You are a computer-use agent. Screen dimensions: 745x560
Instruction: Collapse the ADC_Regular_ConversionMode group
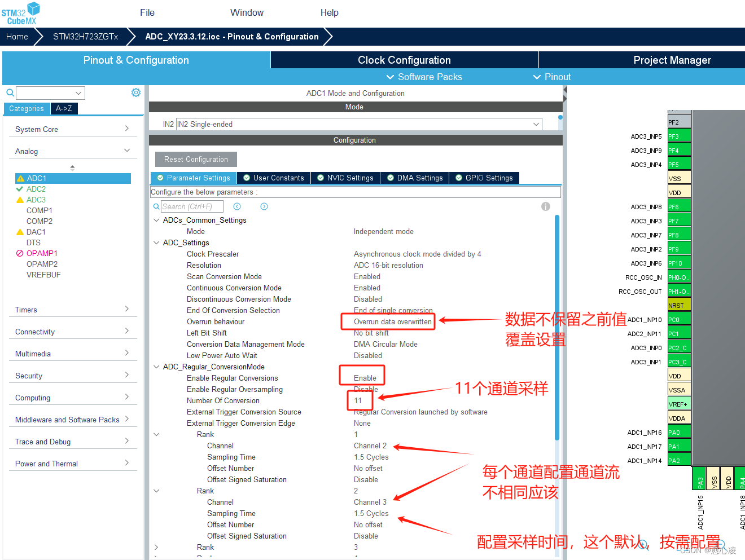pos(156,367)
